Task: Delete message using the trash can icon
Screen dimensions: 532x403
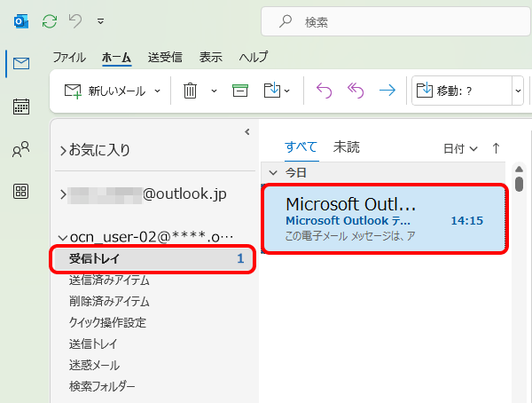Action: pos(190,90)
